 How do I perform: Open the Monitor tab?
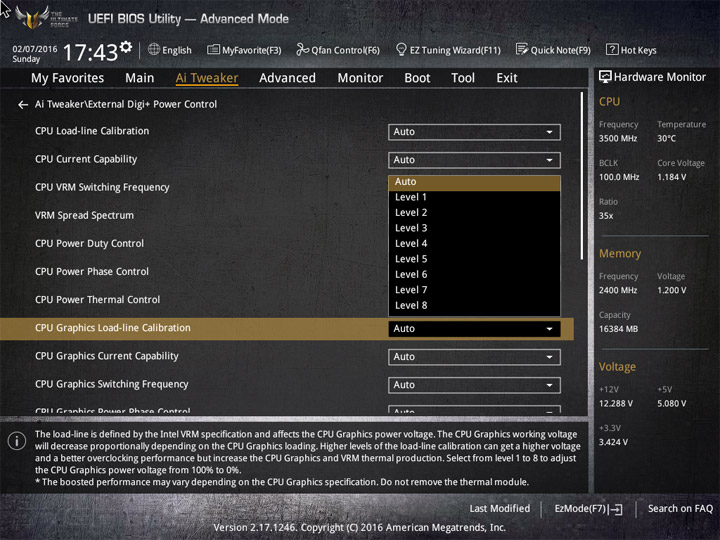(x=360, y=78)
